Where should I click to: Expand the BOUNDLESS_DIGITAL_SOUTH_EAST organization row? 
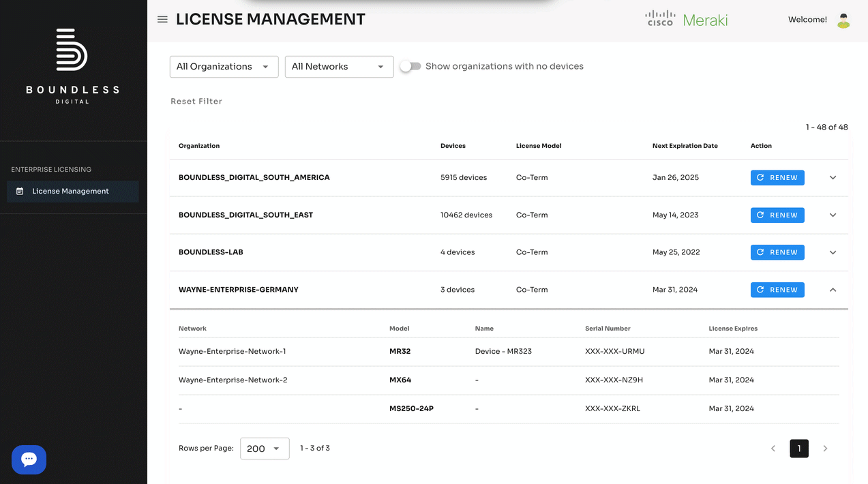pos(833,215)
